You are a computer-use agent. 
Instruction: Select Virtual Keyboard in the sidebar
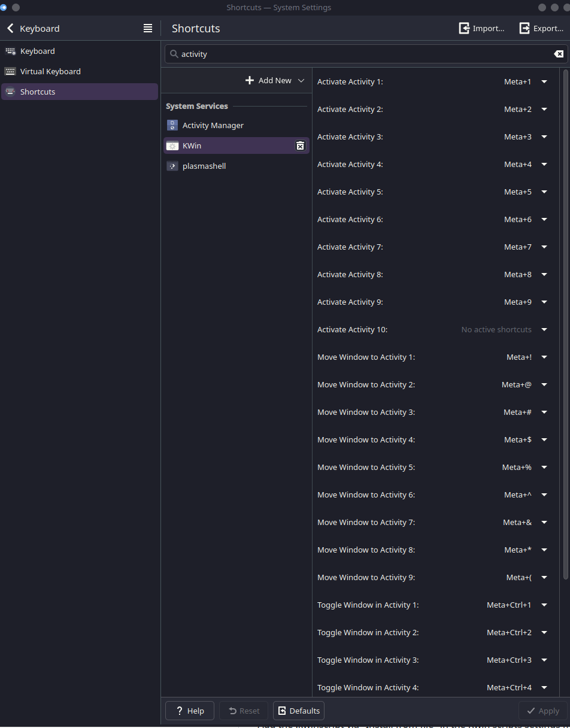(x=80, y=71)
